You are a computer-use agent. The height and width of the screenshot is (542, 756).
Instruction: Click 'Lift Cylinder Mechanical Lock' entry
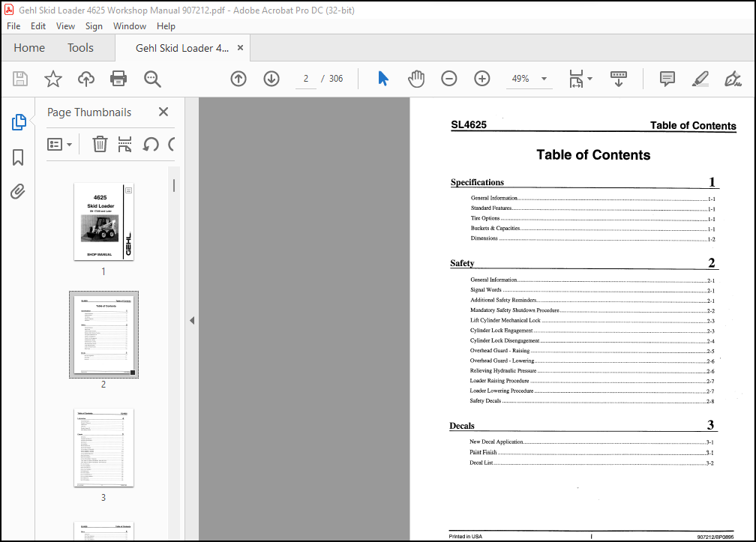coord(505,320)
